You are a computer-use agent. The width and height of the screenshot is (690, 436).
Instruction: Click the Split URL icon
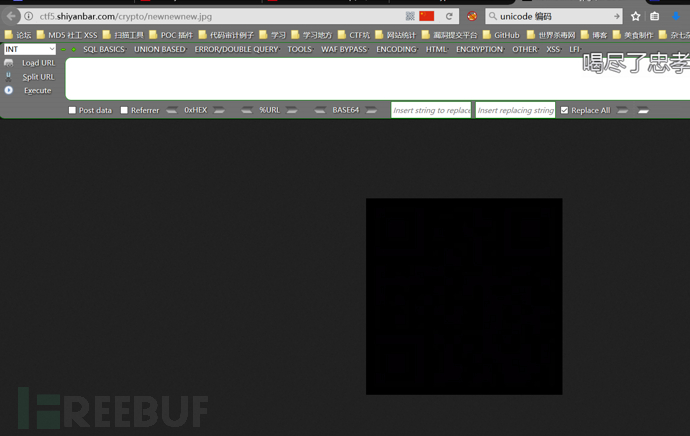click(8, 77)
